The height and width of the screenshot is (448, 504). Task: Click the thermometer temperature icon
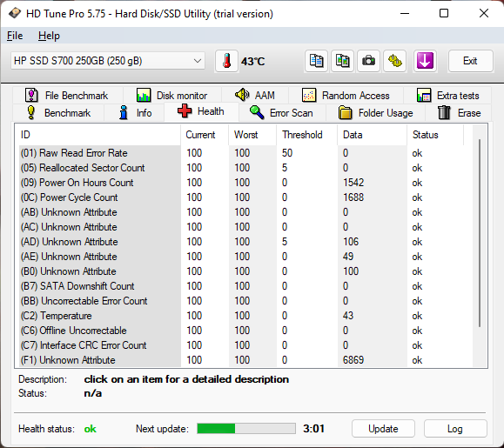coord(226,61)
